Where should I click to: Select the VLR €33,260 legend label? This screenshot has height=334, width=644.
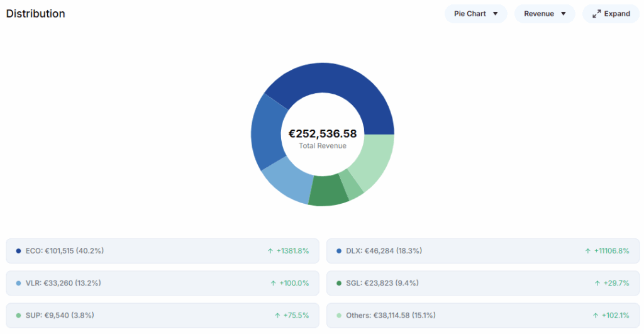coord(63,283)
